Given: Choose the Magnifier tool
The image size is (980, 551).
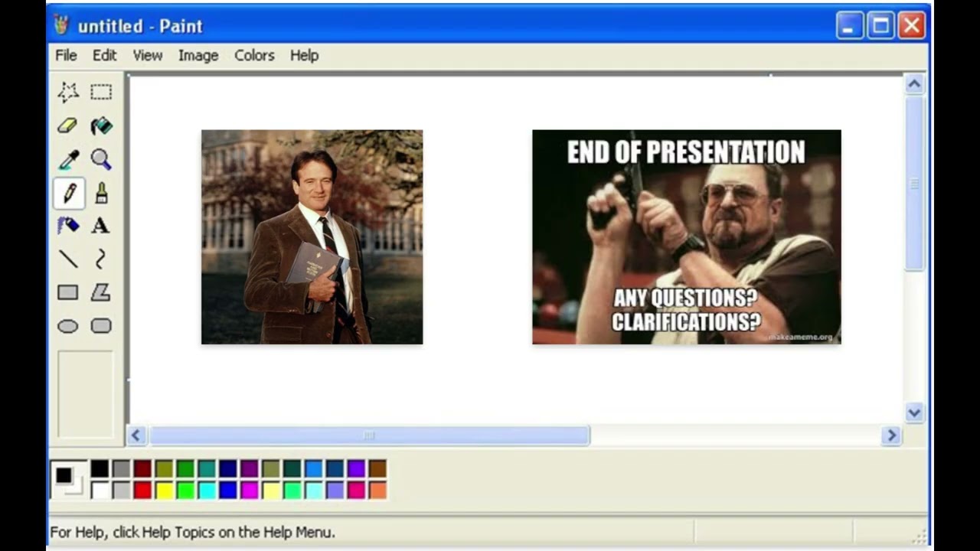Looking at the screenshot, I should [101, 159].
